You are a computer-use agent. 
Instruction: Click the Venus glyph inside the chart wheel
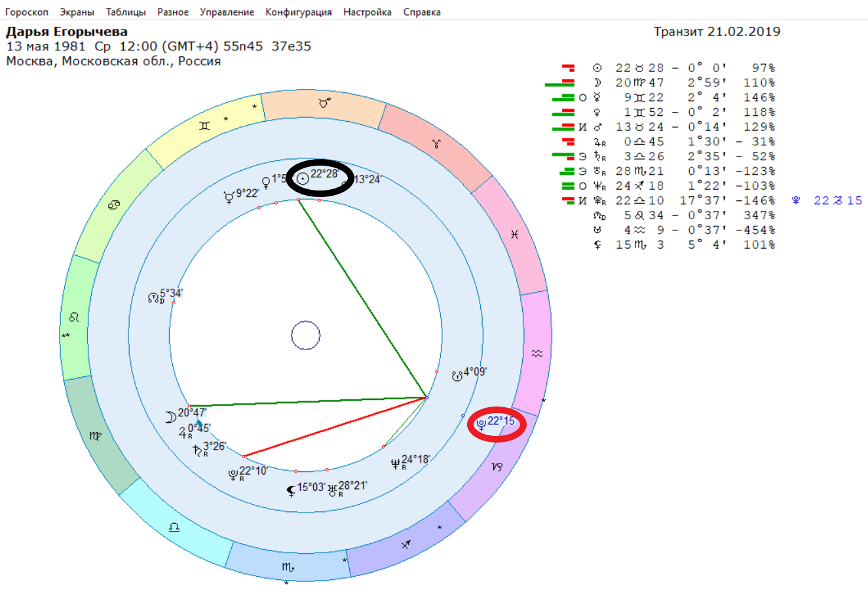coord(266,182)
